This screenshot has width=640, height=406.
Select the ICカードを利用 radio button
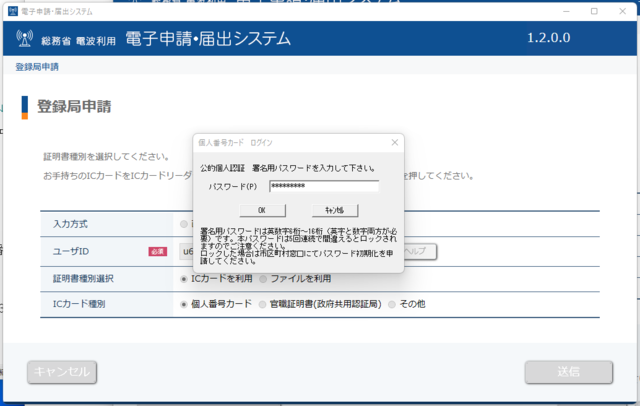pos(184,279)
